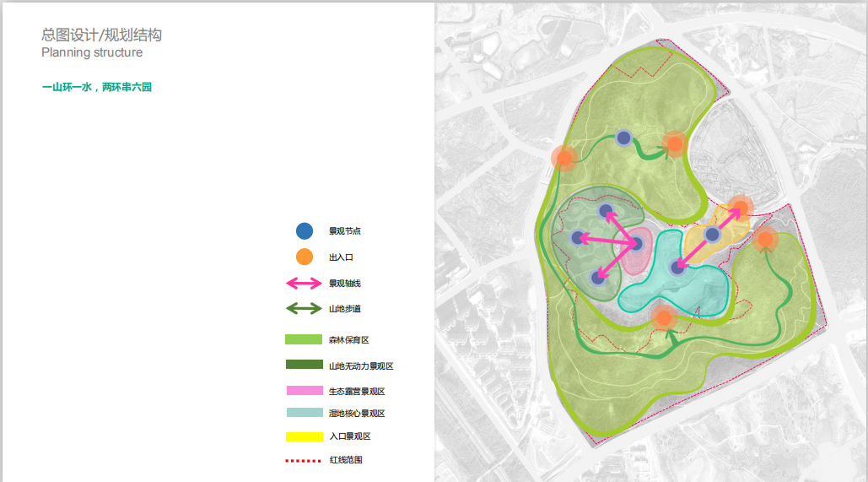
Task: Click the legend label 山地无动力景观区
Action: pyautogui.click(x=361, y=366)
